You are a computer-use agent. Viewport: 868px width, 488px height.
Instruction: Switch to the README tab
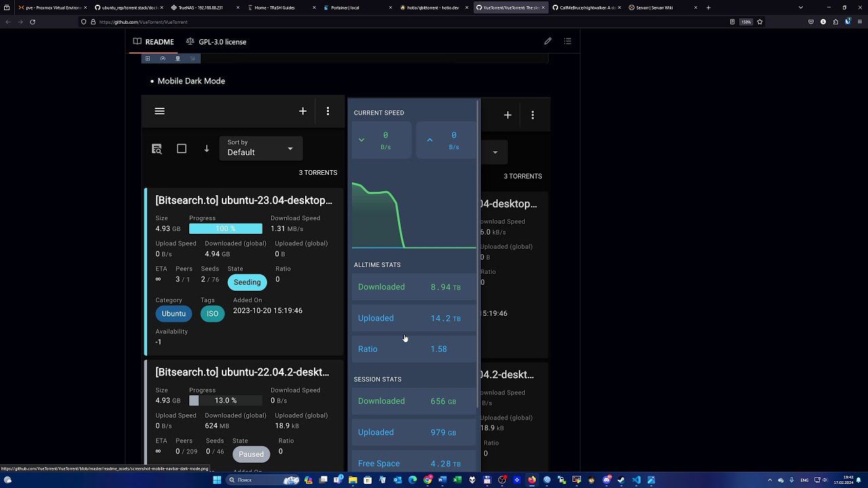click(x=153, y=42)
